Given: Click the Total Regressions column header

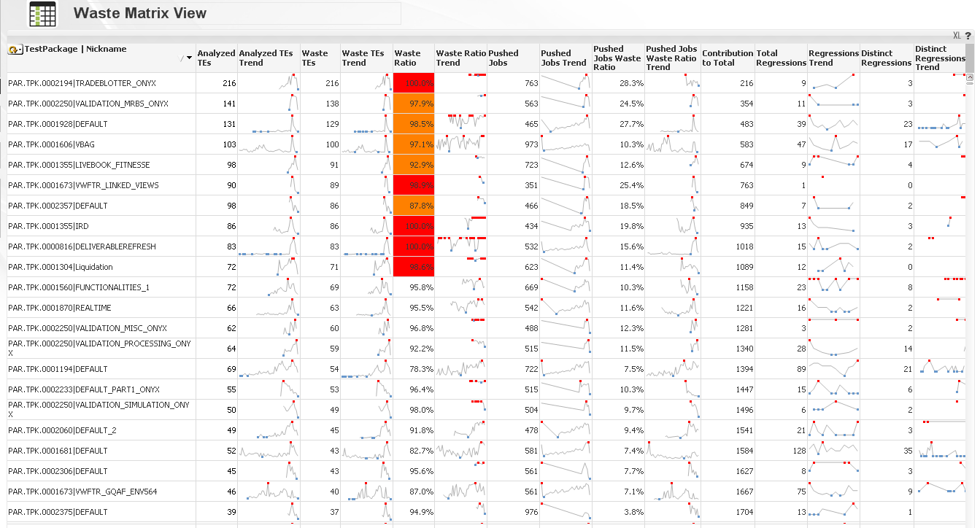Looking at the screenshot, I should tap(780, 58).
